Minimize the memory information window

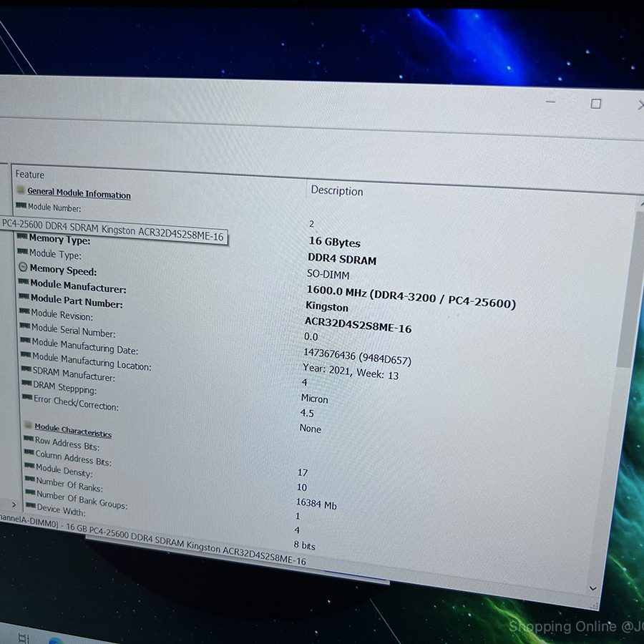550,102
